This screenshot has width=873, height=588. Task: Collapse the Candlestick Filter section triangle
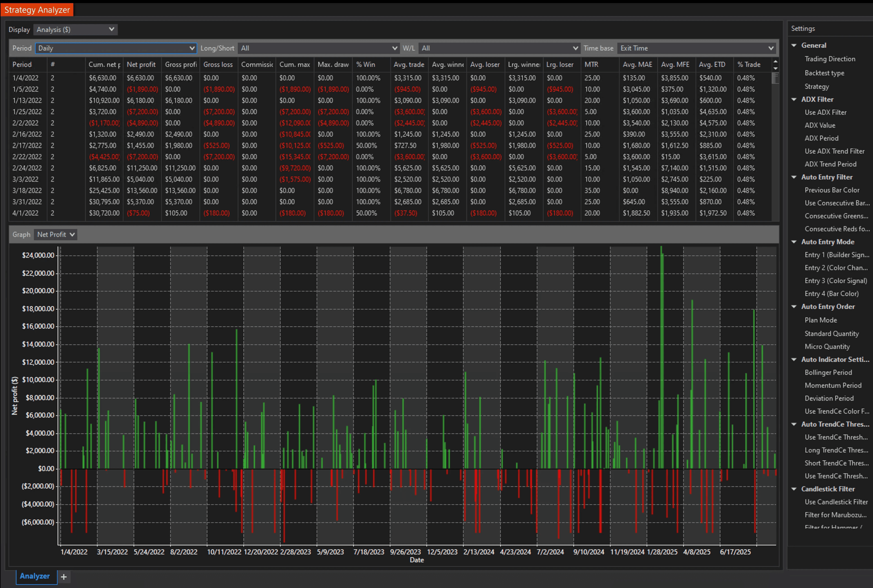[x=794, y=489]
